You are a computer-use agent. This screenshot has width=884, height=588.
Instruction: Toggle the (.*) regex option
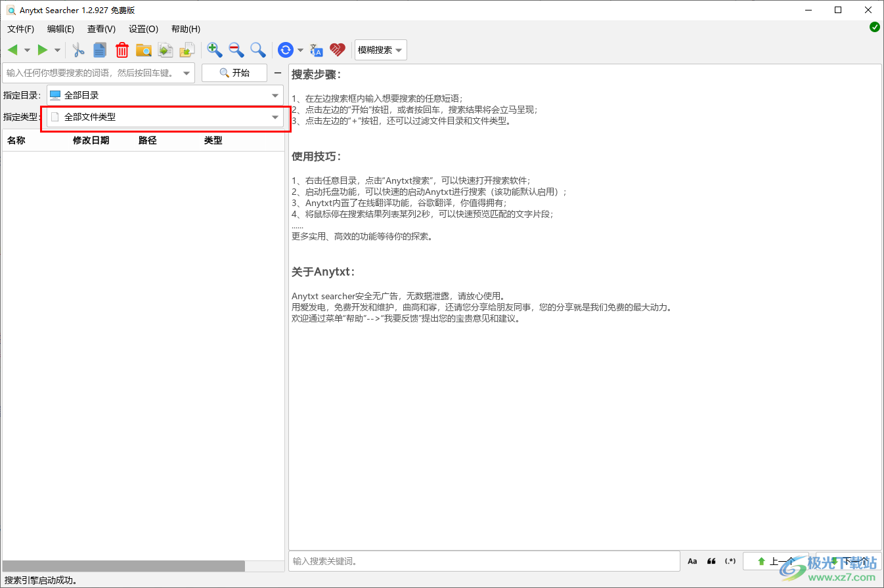[x=730, y=561]
